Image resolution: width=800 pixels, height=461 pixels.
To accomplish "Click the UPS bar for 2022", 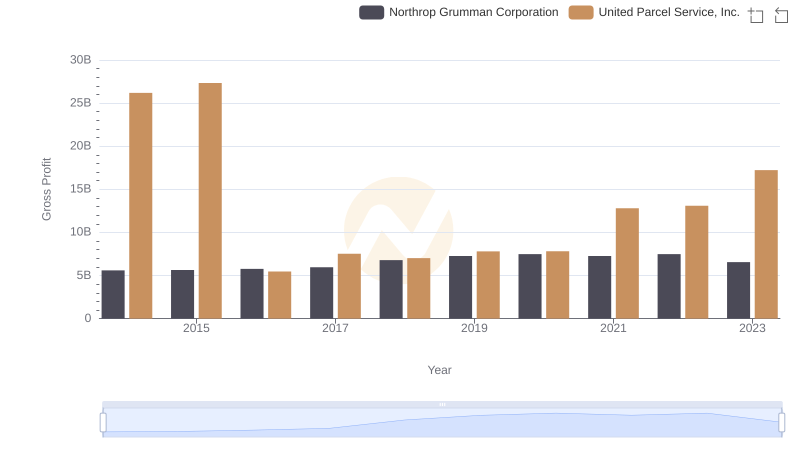I will pyautogui.click(x=696, y=262).
